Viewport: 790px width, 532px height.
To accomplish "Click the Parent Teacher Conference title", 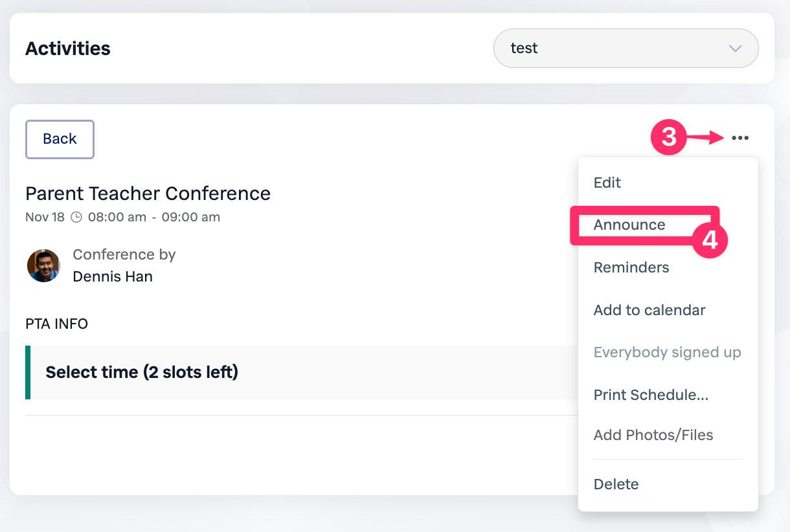I will coord(148,194).
